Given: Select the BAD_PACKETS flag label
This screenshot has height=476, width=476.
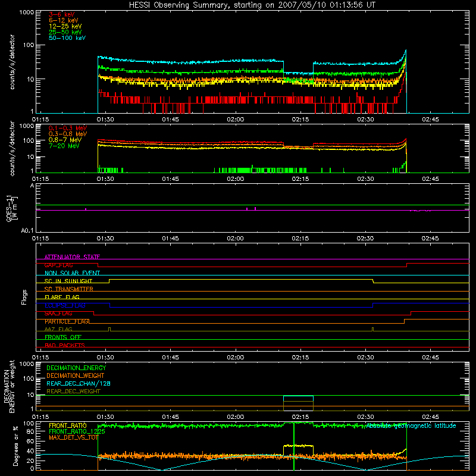Looking at the screenshot, I should tap(65, 345).
